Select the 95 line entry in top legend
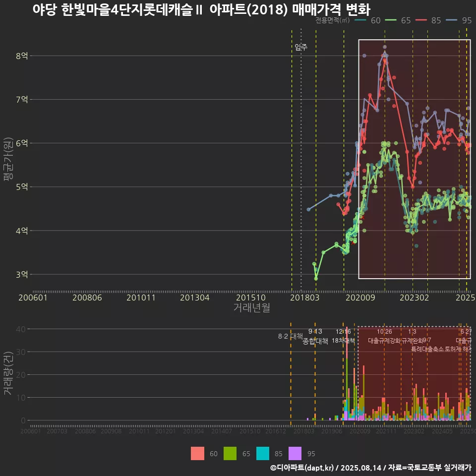The height and width of the screenshot is (476, 476). click(x=459, y=20)
